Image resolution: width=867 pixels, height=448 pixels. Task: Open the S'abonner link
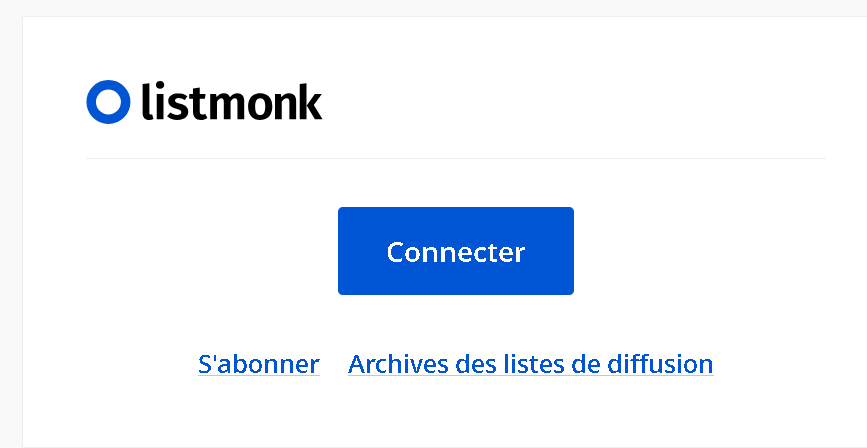(259, 364)
